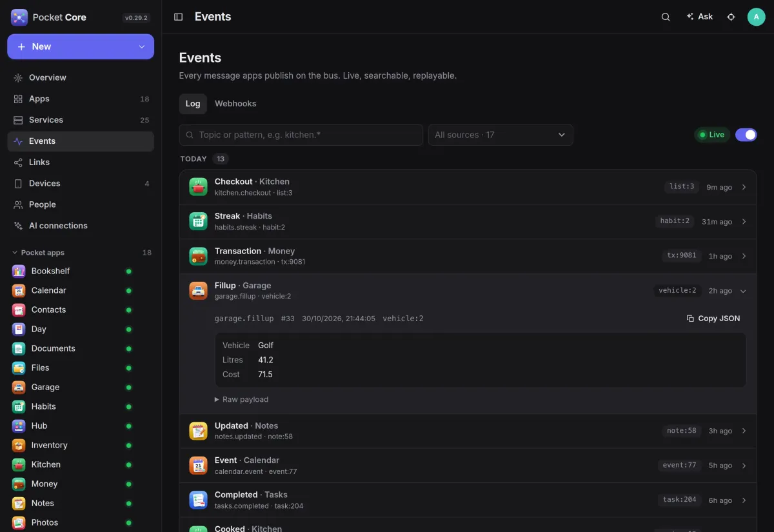Click the list:3 tag on Checkout event
774x532 pixels.
pos(682,187)
